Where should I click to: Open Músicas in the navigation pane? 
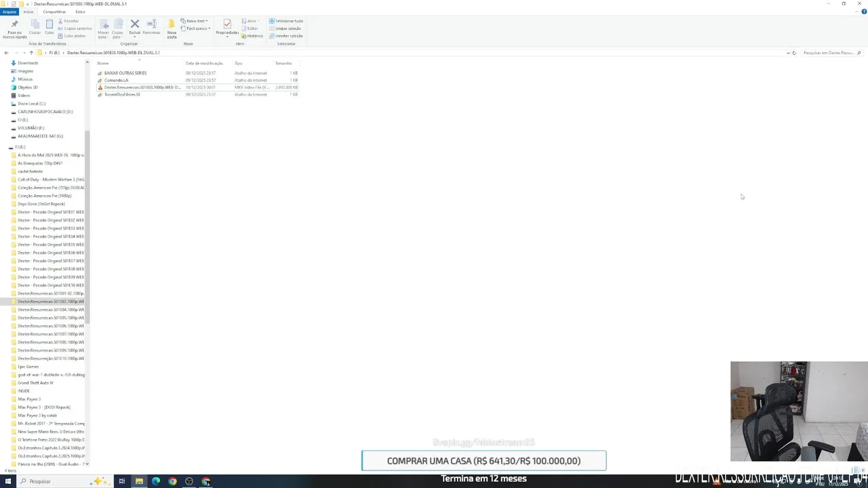coord(25,79)
